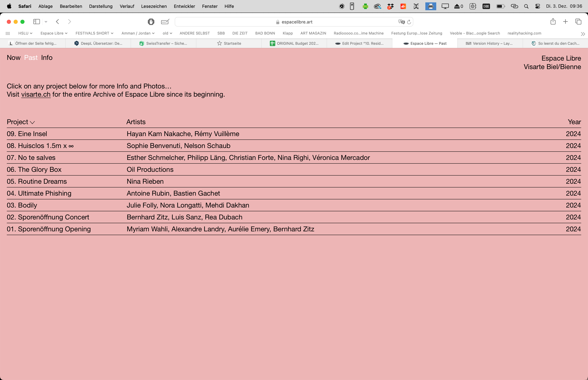
Task: Open the Share sheet icon
Action: [x=553, y=22]
